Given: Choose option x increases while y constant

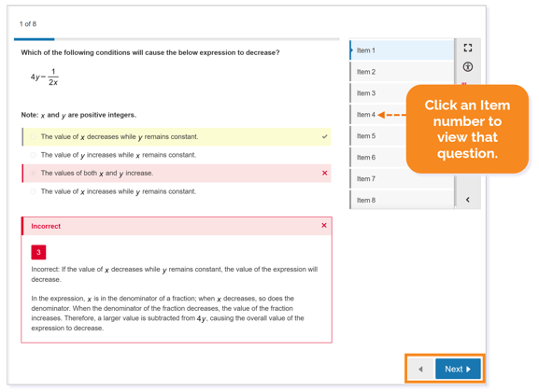Looking at the screenshot, I should (x=33, y=191).
